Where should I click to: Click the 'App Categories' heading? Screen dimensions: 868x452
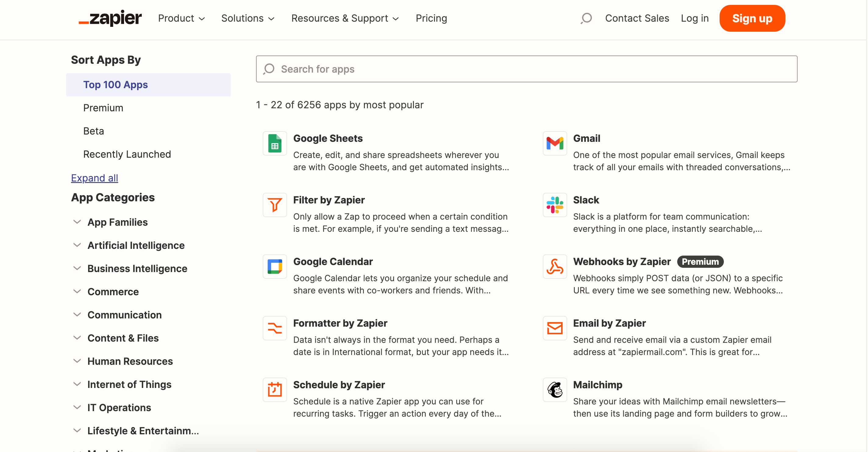113,197
